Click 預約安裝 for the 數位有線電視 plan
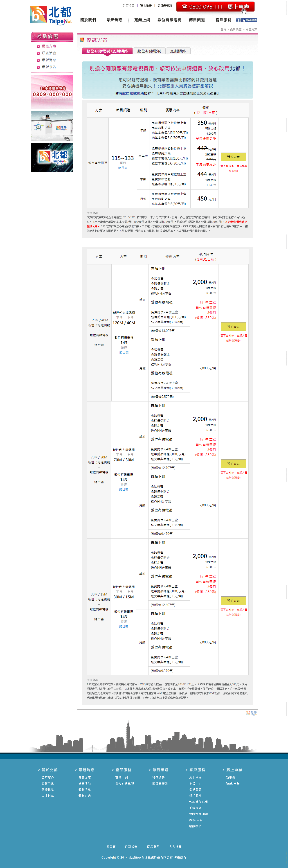The height and width of the screenshot is (868, 288). [233, 157]
